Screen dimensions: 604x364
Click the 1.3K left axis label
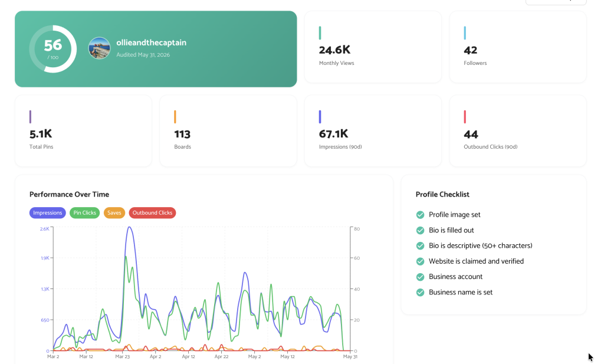pyautogui.click(x=45, y=289)
